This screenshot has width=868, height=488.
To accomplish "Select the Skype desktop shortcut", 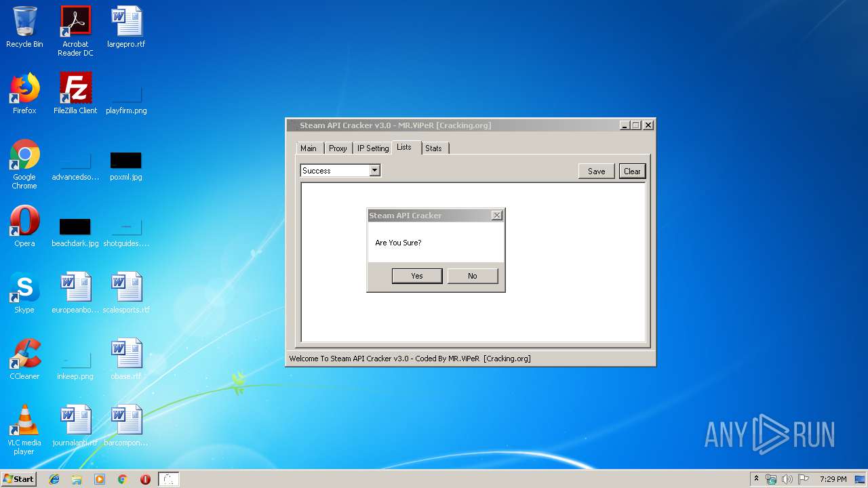I will coord(24,293).
